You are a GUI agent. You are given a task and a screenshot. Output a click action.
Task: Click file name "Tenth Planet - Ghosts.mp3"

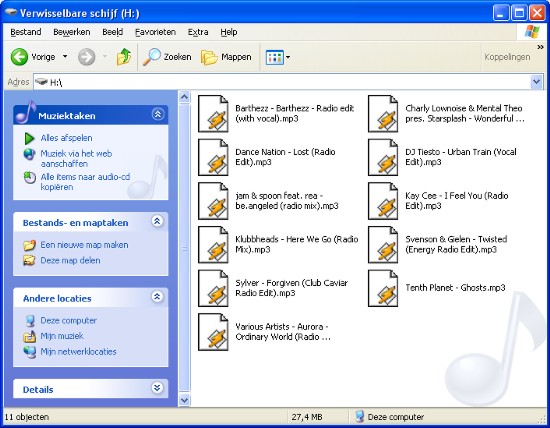tap(455, 288)
